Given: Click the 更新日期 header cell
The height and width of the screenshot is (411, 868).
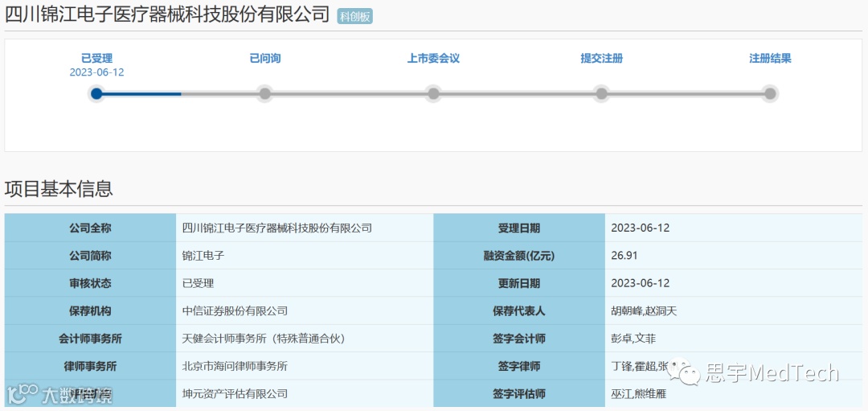Looking at the screenshot, I should tap(519, 283).
